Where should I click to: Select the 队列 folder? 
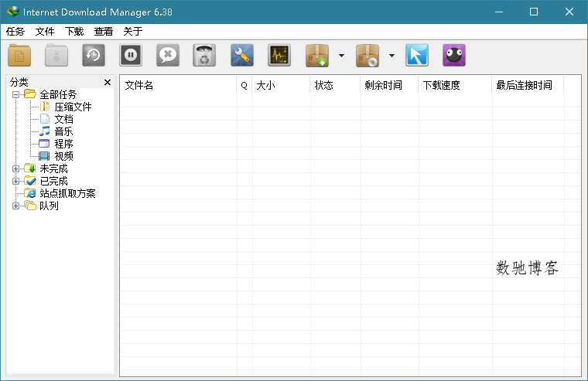pyautogui.click(x=49, y=206)
